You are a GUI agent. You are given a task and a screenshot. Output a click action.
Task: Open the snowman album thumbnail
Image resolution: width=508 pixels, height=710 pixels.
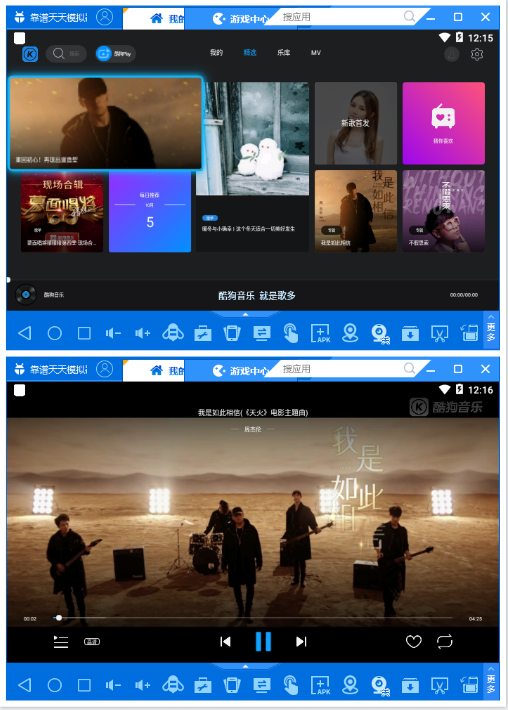click(252, 138)
